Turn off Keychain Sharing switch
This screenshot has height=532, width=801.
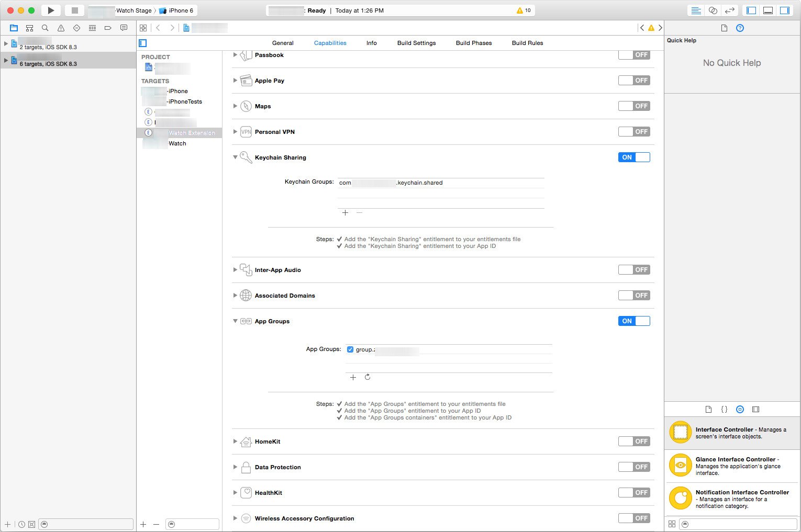click(634, 157)
